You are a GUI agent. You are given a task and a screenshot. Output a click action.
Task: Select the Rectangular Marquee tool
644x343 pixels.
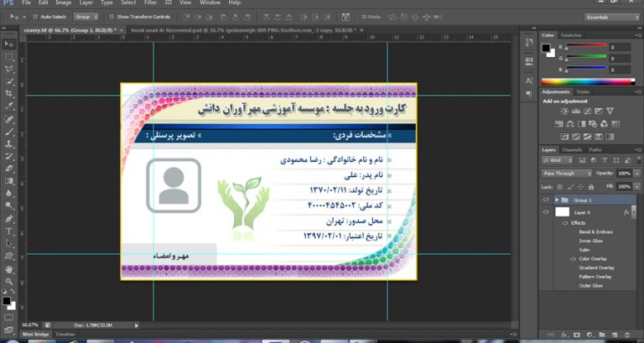[x=8, y=57]
